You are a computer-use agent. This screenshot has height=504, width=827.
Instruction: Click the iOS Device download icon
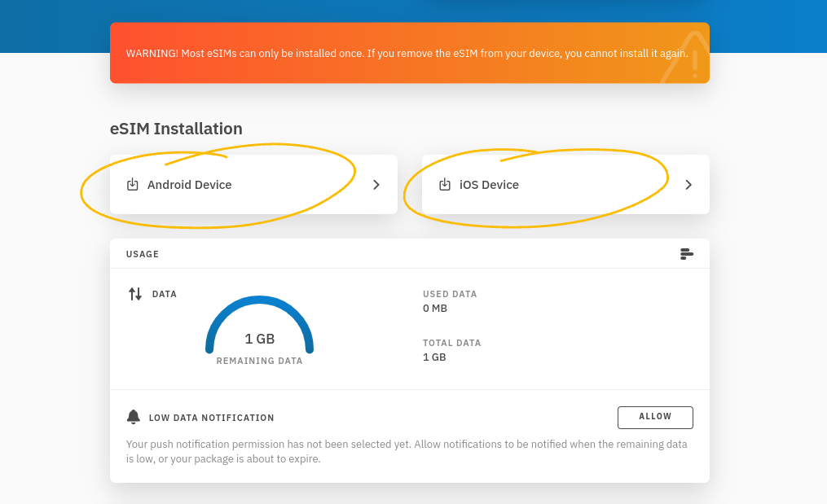click(x=445, y=185)
